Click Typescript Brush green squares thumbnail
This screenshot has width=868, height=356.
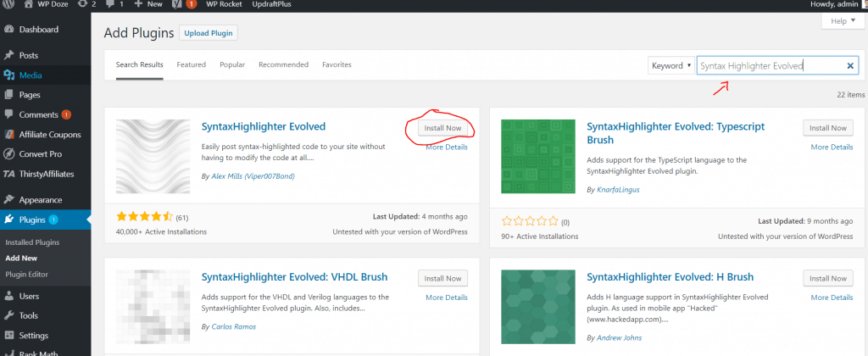point(538,156)
